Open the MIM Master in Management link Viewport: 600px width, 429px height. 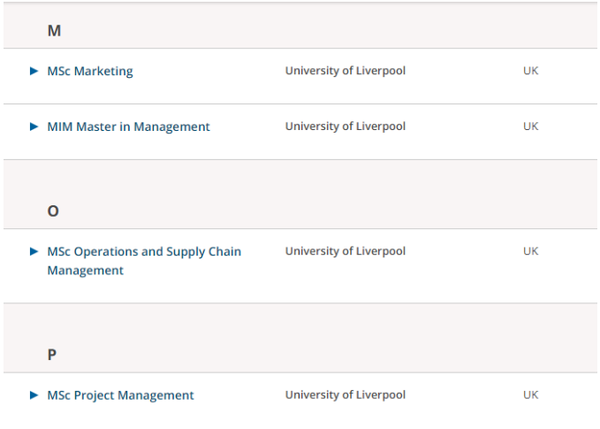coord(128,127)
